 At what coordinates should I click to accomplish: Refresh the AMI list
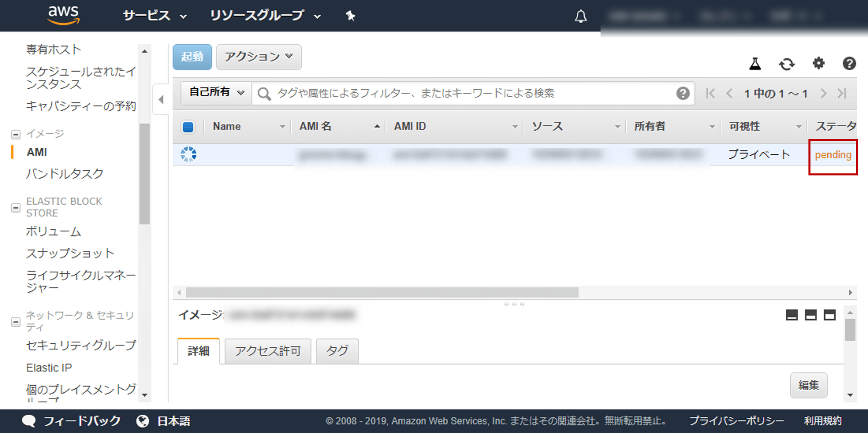coord(787,64)
